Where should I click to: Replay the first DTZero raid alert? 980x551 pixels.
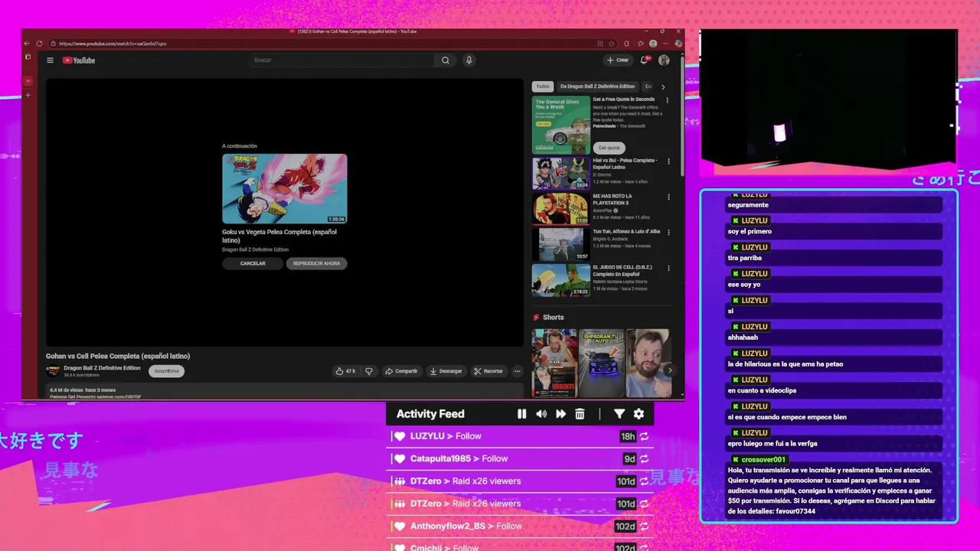coord(645,481)
